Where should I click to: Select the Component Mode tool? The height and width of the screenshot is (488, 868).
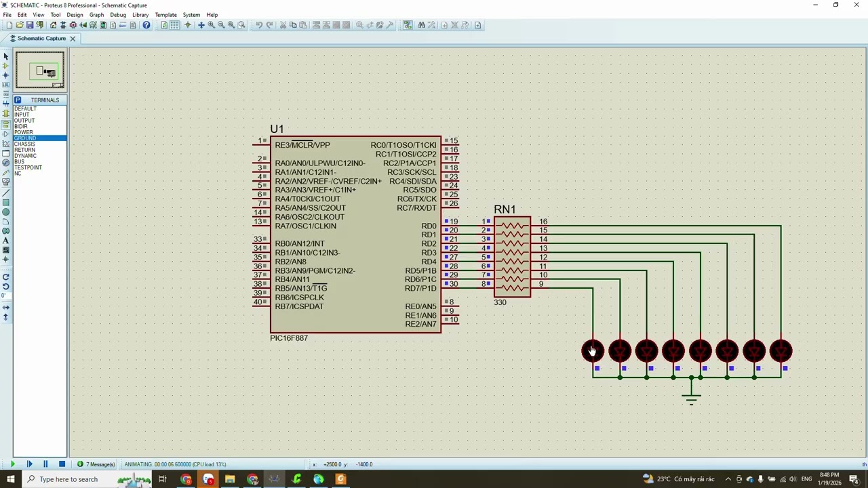pos(6,66)
